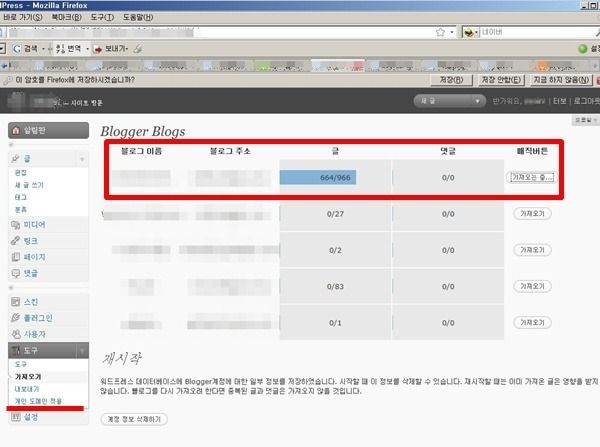Open the 북마크 menu

click(x=66, y=17)
